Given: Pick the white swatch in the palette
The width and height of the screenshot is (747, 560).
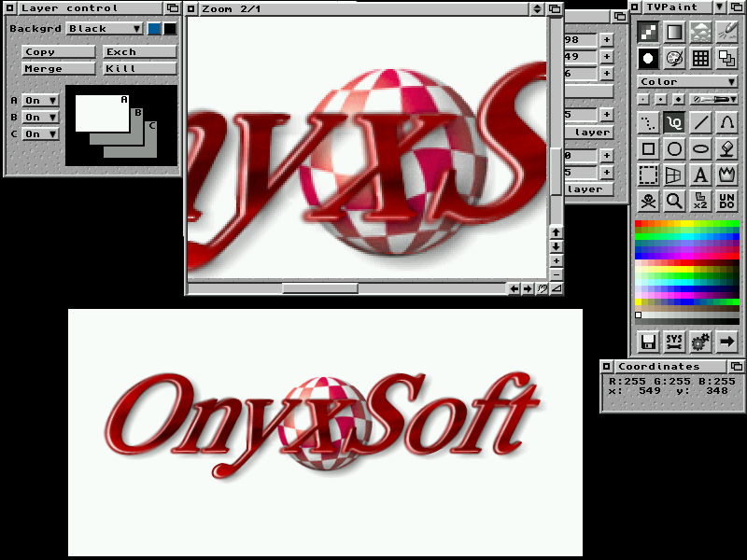Looking at the screenshot, I should click(x=639, y=315).
